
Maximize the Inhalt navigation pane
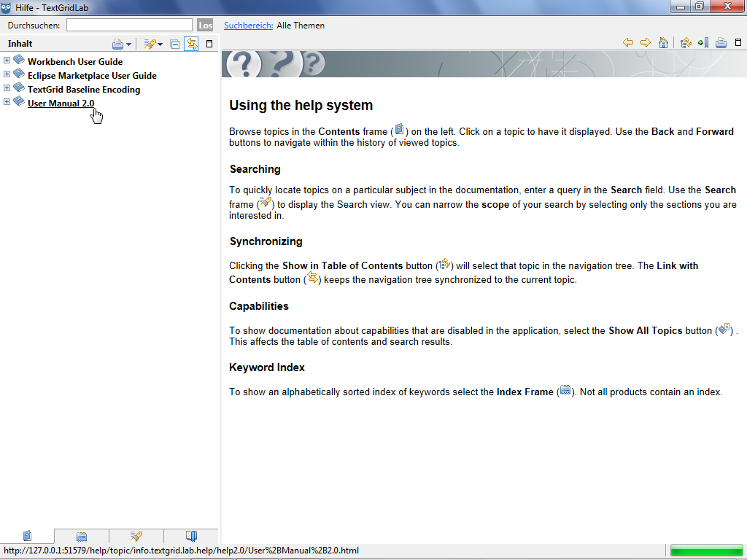(209, 44)
